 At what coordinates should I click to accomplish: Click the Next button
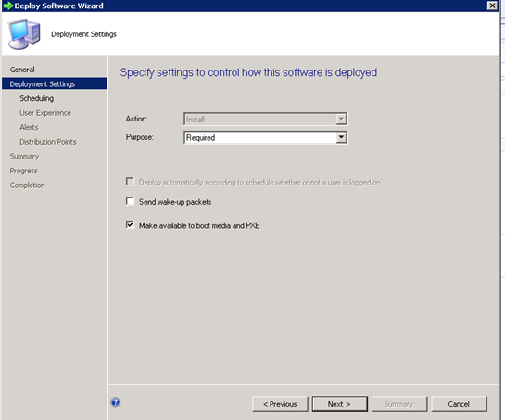[339, 404]
